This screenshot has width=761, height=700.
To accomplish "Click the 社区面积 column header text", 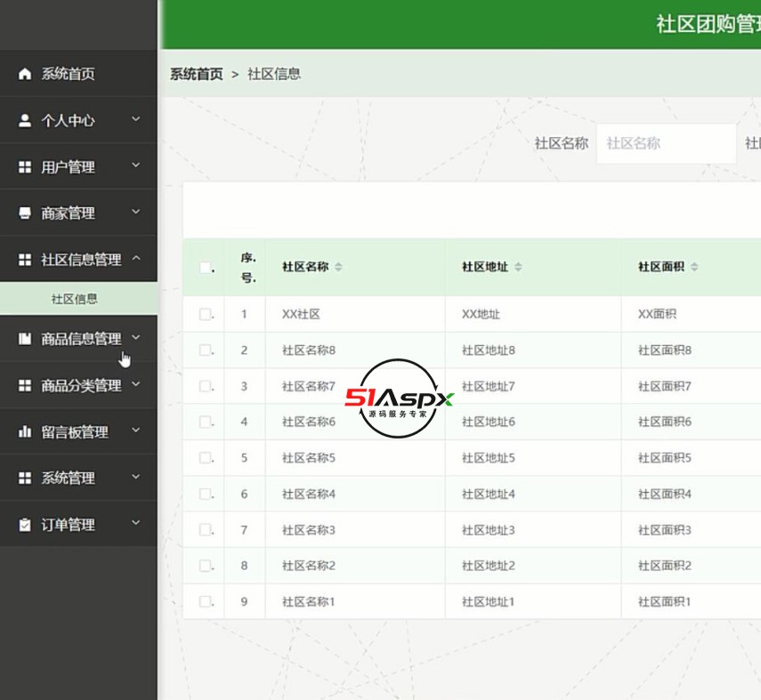I will pyautogui.click(x=661, y=267).
